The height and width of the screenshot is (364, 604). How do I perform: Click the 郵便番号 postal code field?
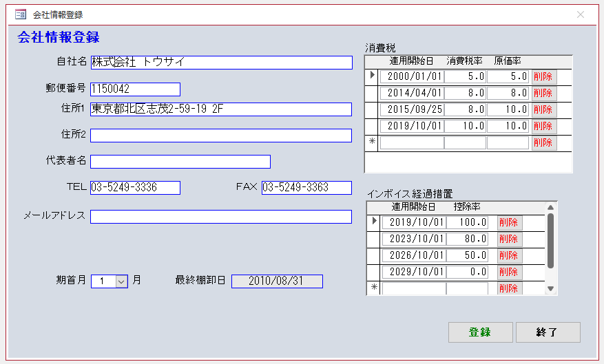tap(135, 89)
